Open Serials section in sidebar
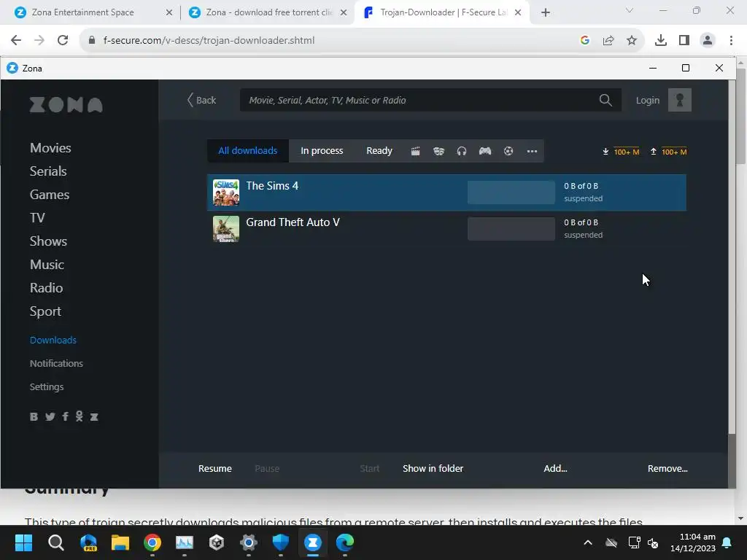 [48, 171]
